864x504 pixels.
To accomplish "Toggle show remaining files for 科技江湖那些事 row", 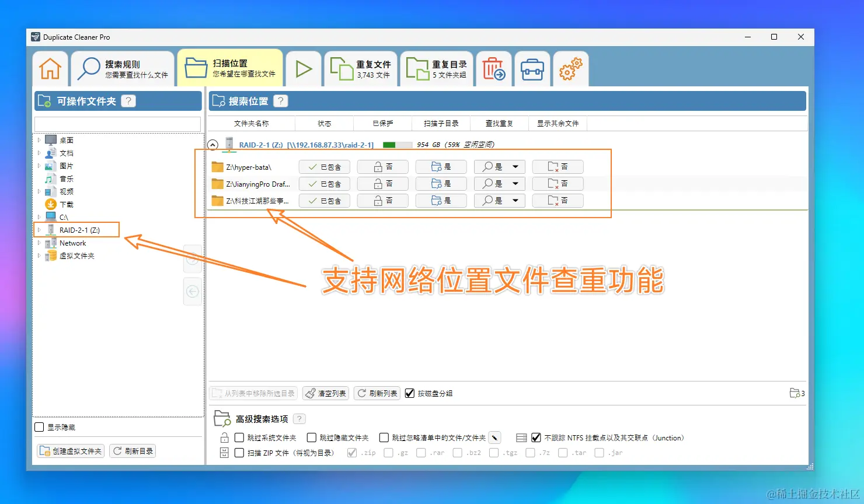I will click(x=558, y=201).
